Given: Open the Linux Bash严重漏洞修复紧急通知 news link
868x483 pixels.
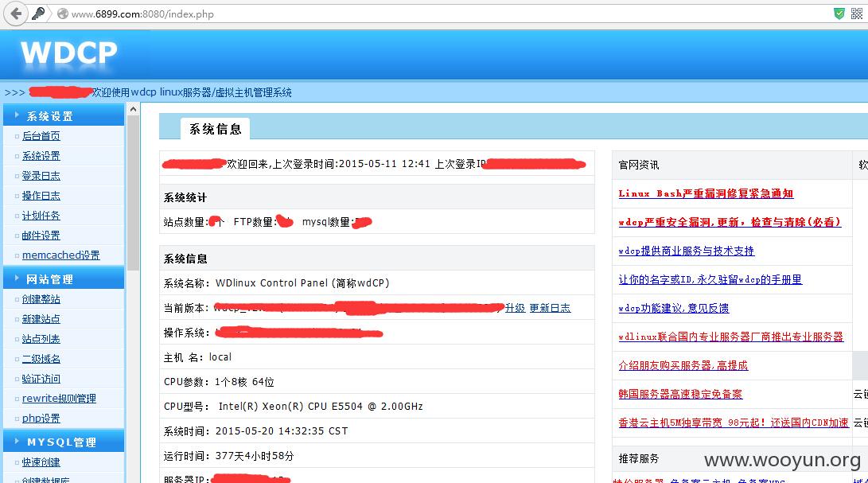Looking at the screenshot, I should pyautogui.click(x=706, y=193).
